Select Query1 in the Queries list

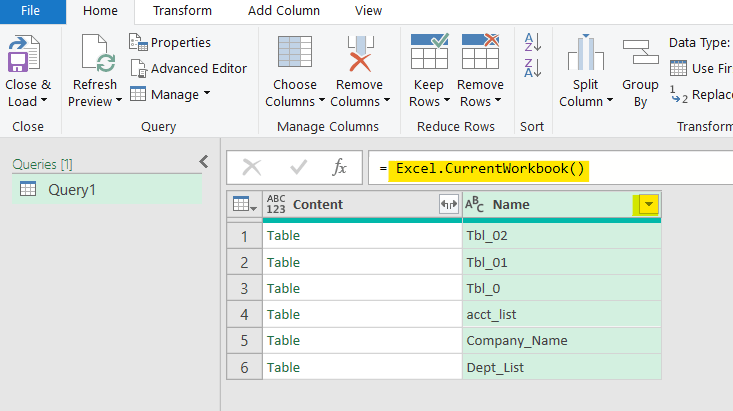[x=72, y=189]
